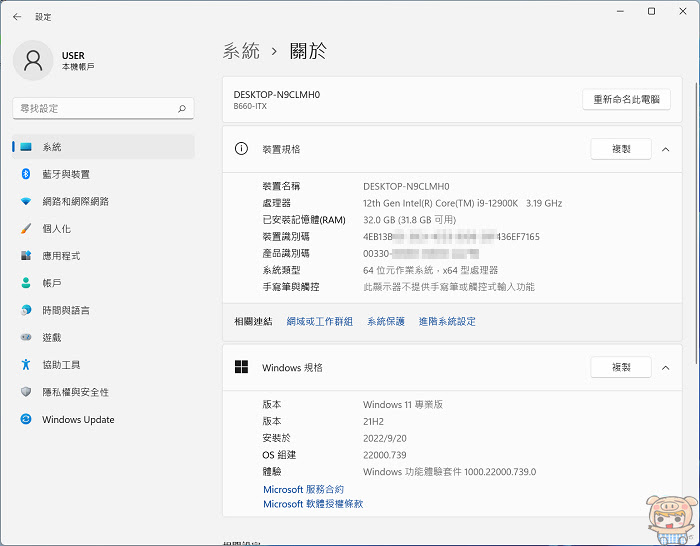
Task: Click the Windows logo icon
Action: coord(241,367)
